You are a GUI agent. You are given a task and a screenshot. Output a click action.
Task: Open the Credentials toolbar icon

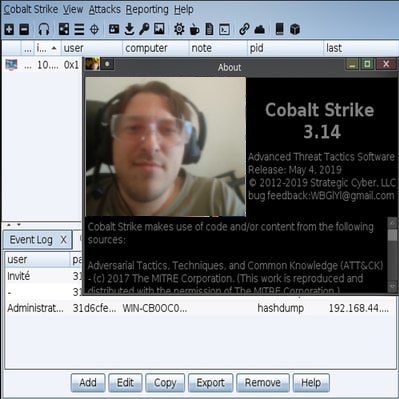point(114,29)
